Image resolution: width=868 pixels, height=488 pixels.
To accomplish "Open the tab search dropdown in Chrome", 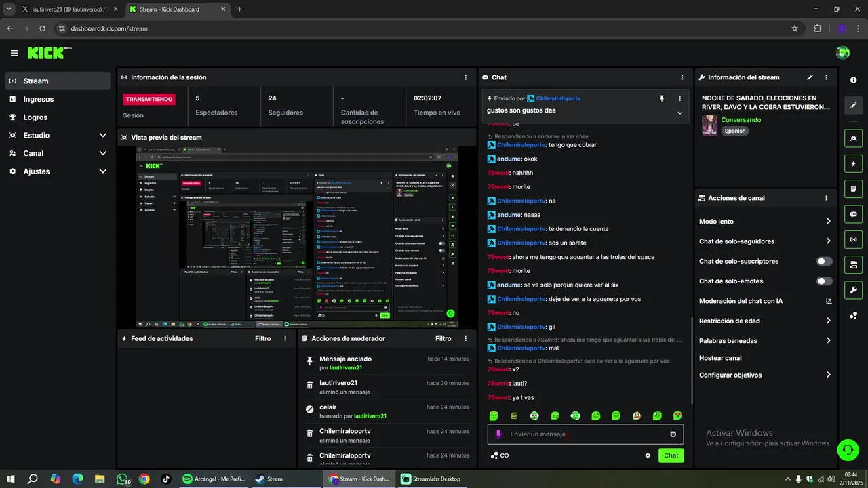I will [9, 9].
